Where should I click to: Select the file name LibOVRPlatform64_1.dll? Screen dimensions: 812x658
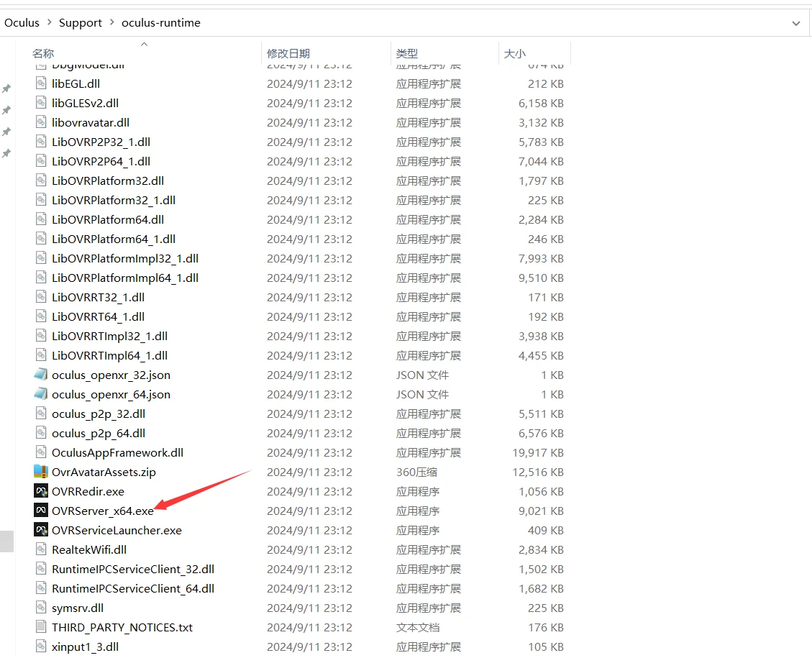pos(114,239)
